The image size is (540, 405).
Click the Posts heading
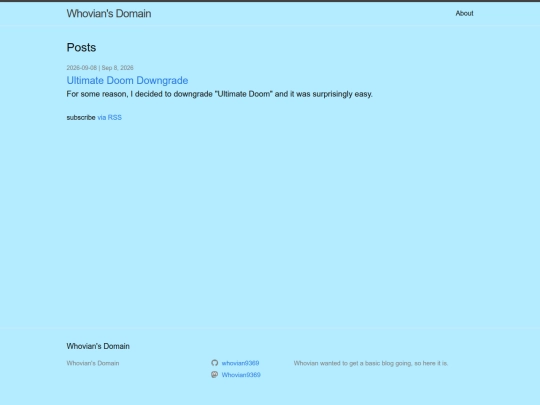tap(81, 47)
